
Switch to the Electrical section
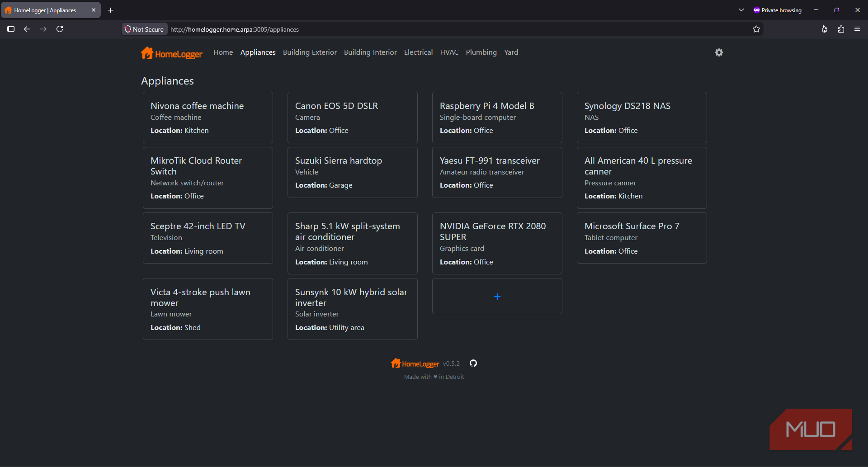419,52
